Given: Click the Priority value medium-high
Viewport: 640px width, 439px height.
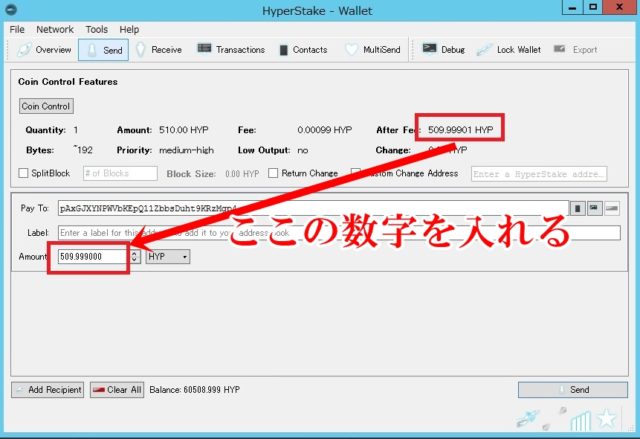Looking at the screenshot, I should [187, 150].
